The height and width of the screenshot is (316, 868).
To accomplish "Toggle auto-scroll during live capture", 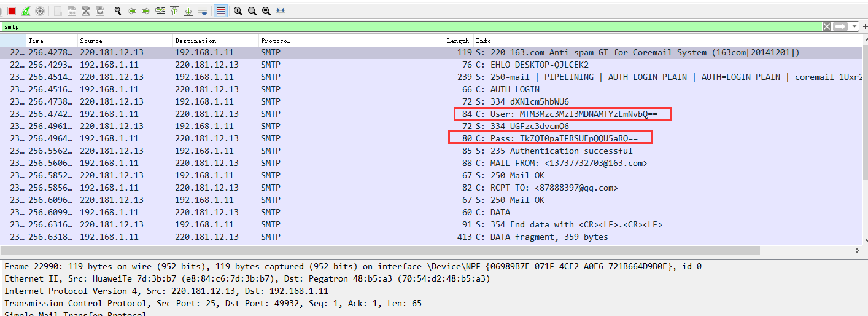I will point(203,11).
